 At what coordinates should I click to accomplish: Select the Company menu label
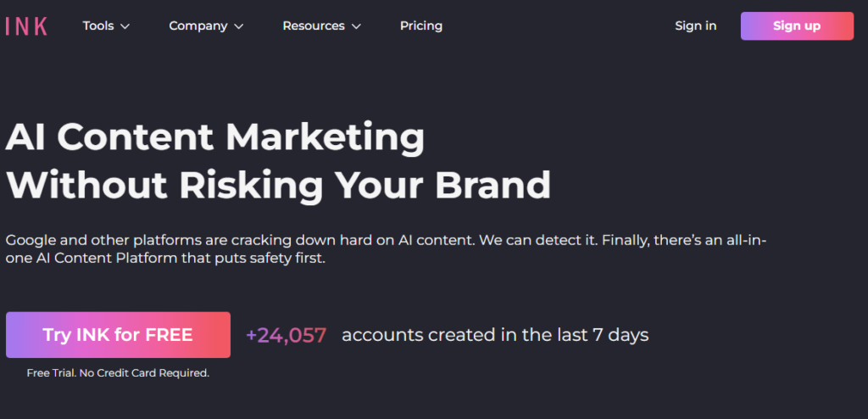click(x=198, y=25)
